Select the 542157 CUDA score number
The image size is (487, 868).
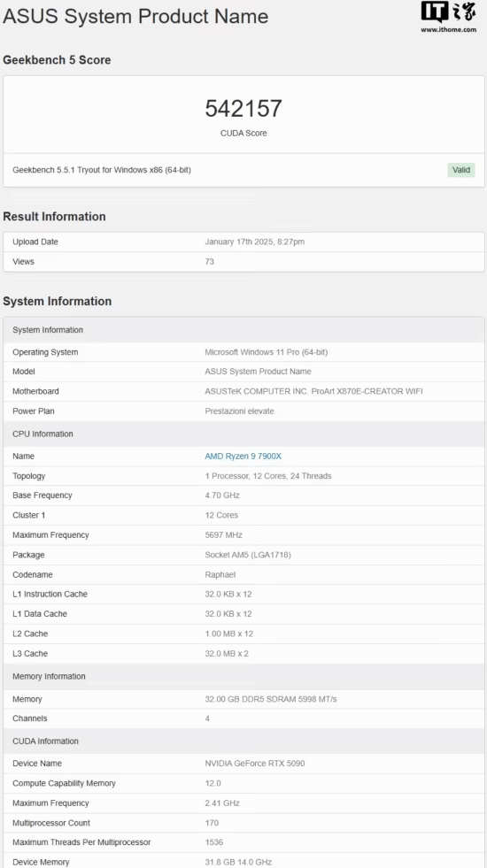click(243, 109)
